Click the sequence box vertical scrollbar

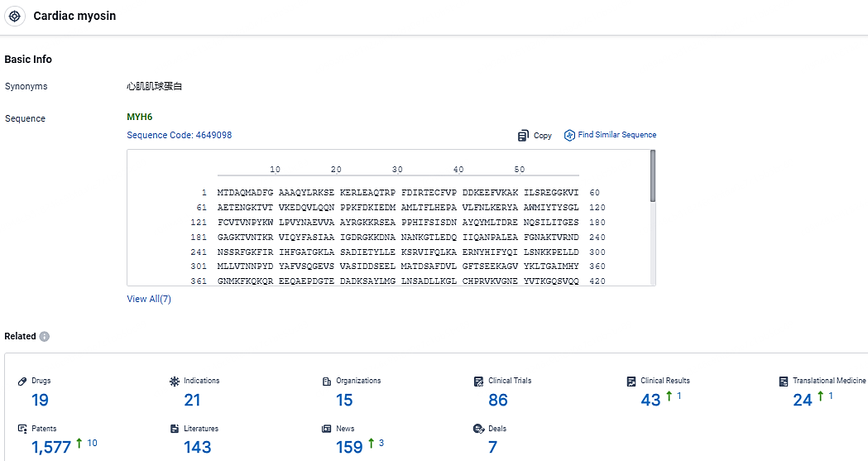(653, 175)
